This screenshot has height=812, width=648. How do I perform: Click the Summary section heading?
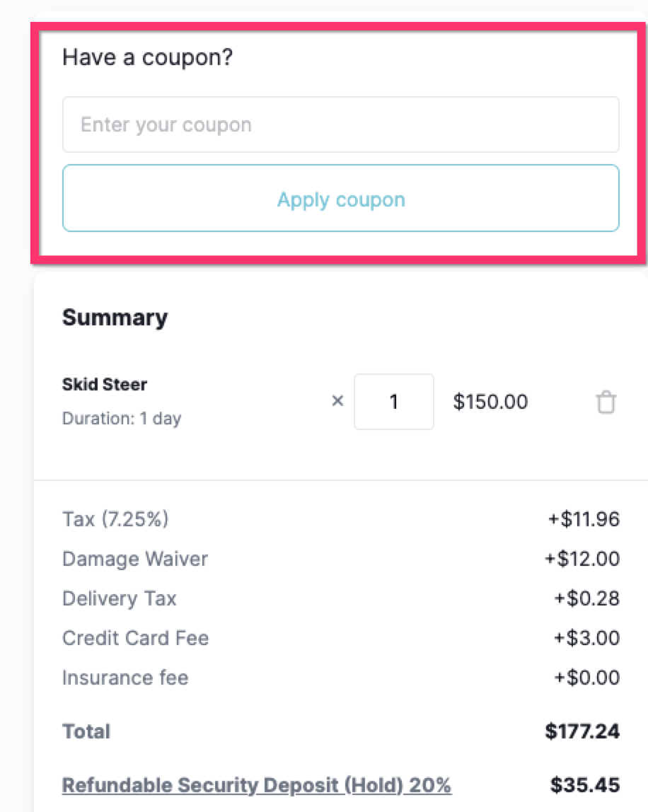[x=115, y=318]
